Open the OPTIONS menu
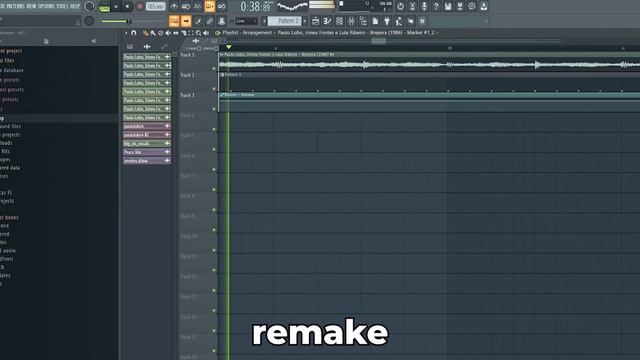Screen dimensions: 640x360 46,6
